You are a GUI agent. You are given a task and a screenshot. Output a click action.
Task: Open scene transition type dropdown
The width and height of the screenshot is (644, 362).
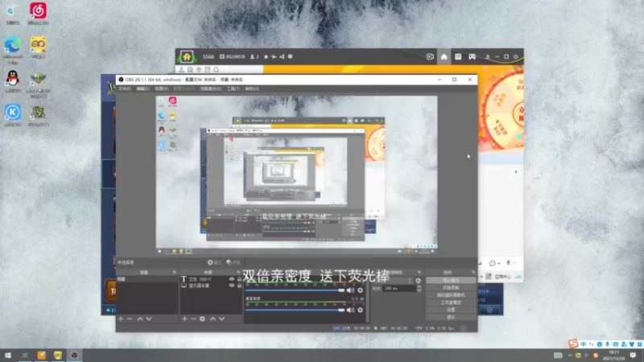[392, 281]
